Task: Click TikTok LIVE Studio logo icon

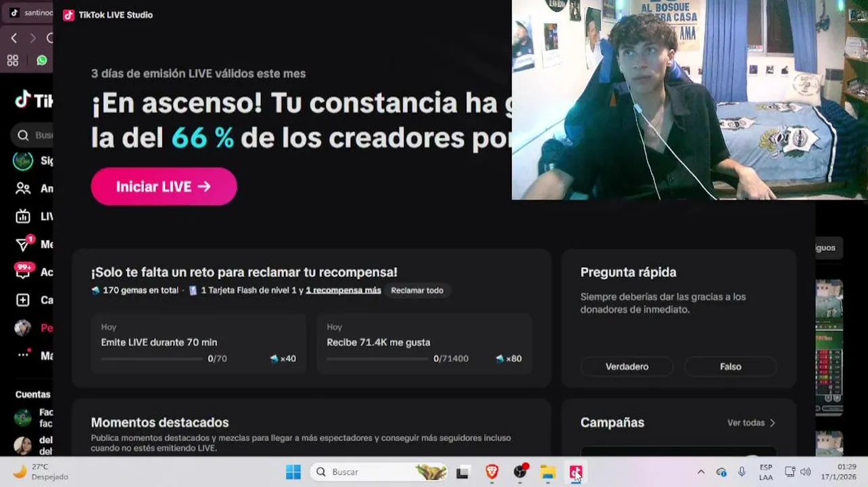Action: (x=68, y=15)
